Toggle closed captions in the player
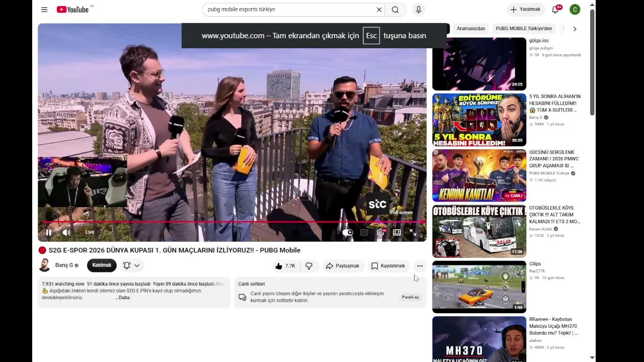This screenshot has height=362, width=644. 364,232
